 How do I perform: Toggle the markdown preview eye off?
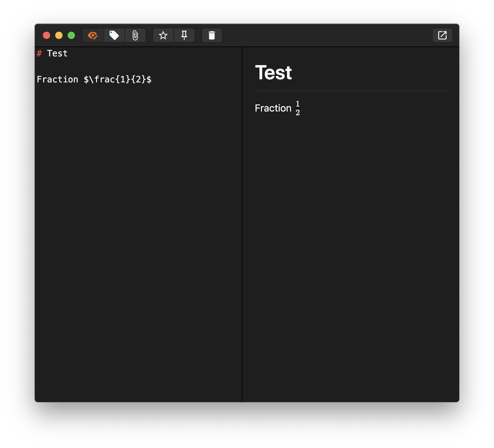coord(93,35)
